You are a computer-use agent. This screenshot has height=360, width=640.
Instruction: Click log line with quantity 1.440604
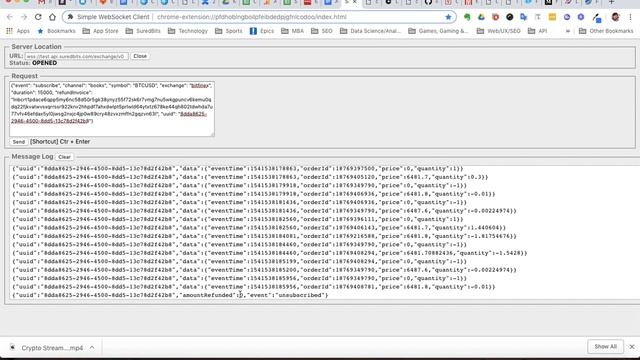point(259,228)
